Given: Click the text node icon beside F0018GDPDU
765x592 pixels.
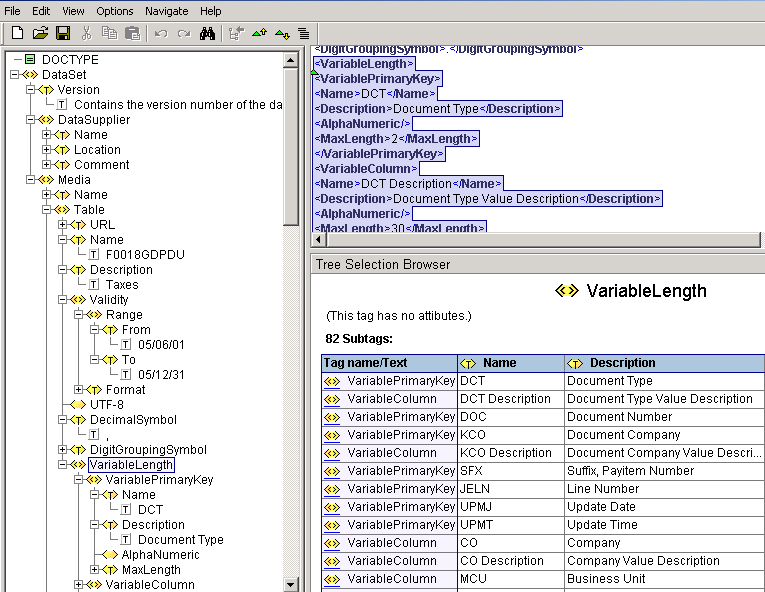Looking at the screenshot, I should [94, 255].
